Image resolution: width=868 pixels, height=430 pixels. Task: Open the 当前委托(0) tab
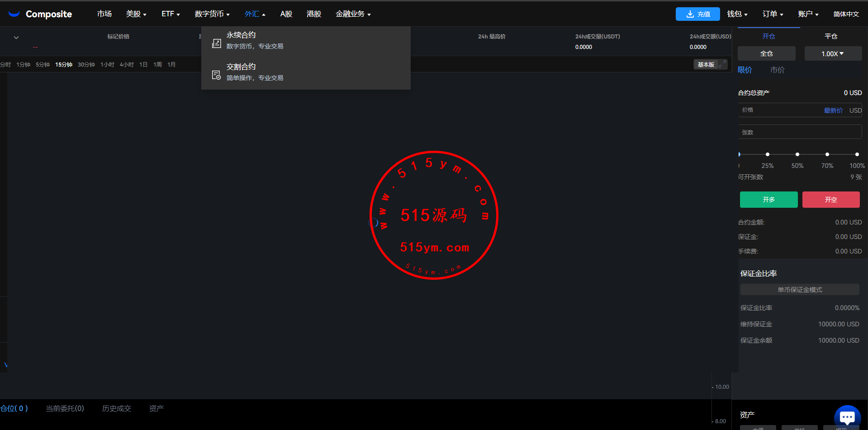pos(65,408)
